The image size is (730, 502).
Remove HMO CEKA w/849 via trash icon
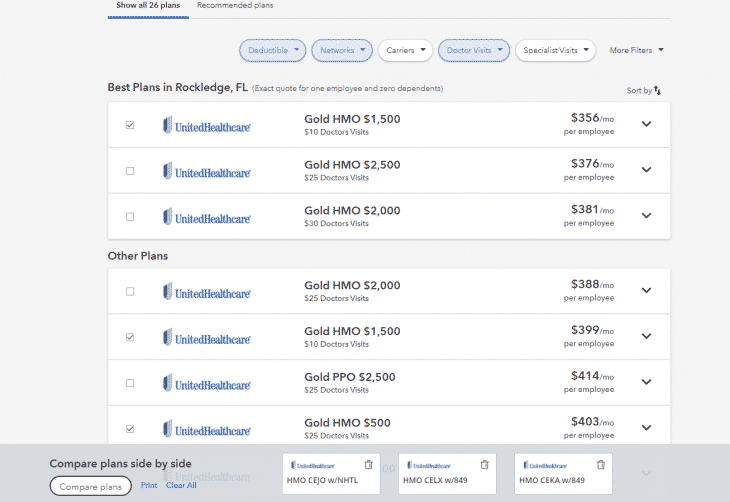[x=601, y=464]
